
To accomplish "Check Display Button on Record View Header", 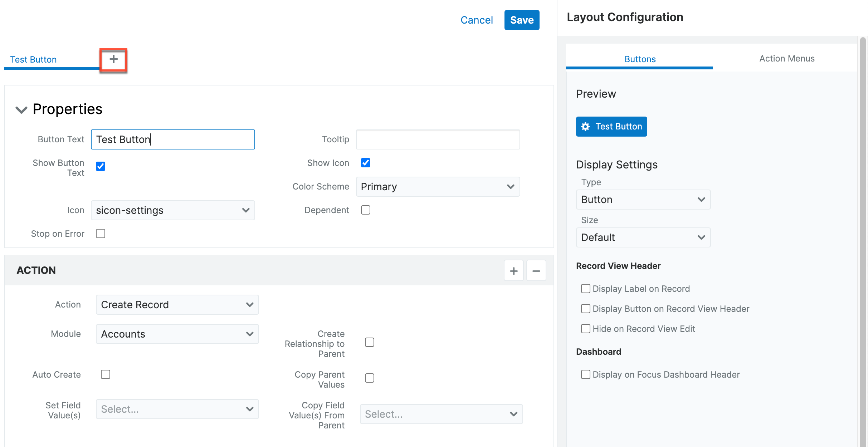I will coord(585,309).
